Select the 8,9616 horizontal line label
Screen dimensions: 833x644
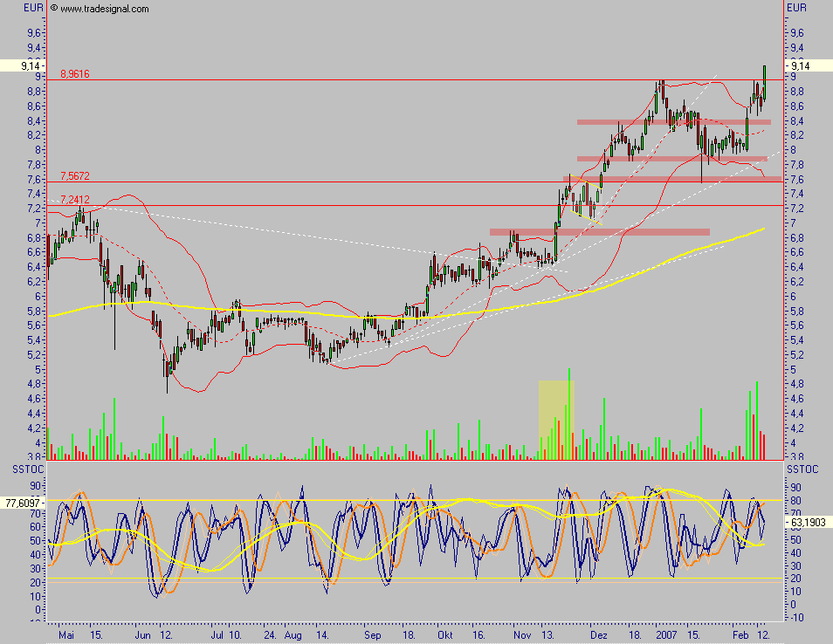pos(74,75)
